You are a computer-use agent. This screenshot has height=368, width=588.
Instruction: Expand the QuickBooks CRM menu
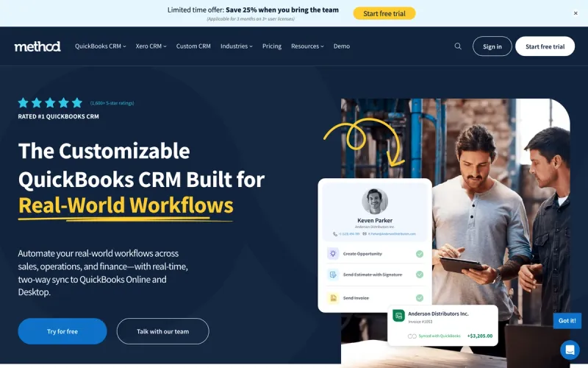pos(101,46)
